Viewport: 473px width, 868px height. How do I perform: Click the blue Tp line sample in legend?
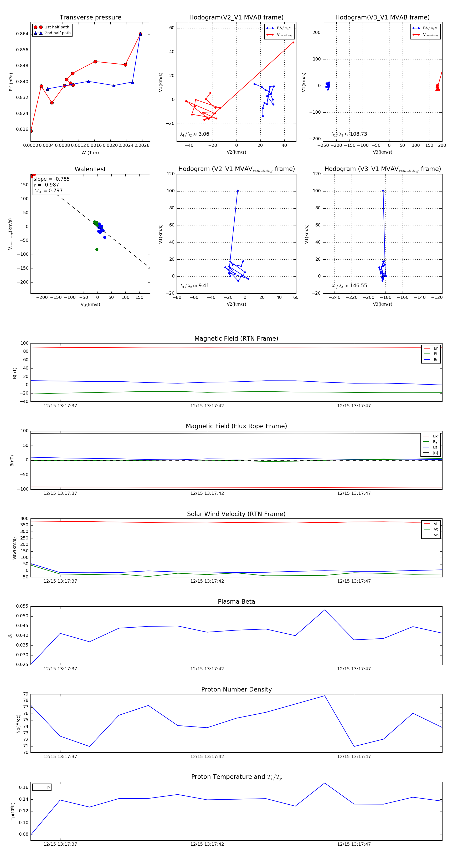[x=38, y=787]
